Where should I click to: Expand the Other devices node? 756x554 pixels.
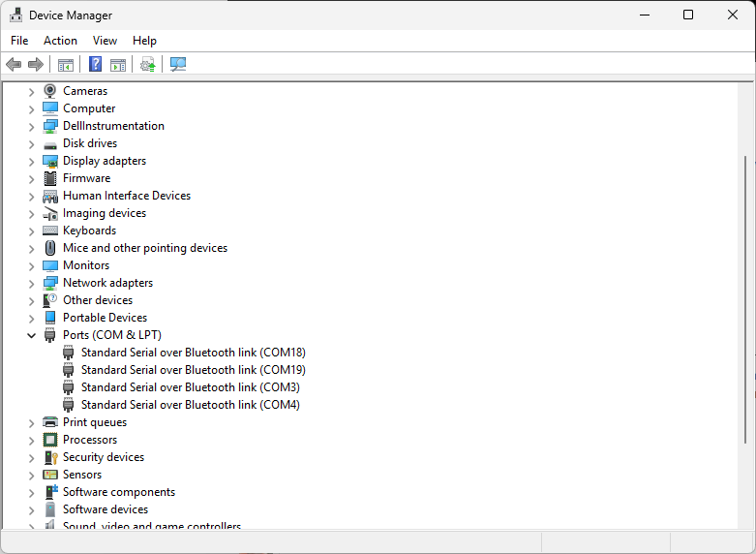[x=31, y=300]
